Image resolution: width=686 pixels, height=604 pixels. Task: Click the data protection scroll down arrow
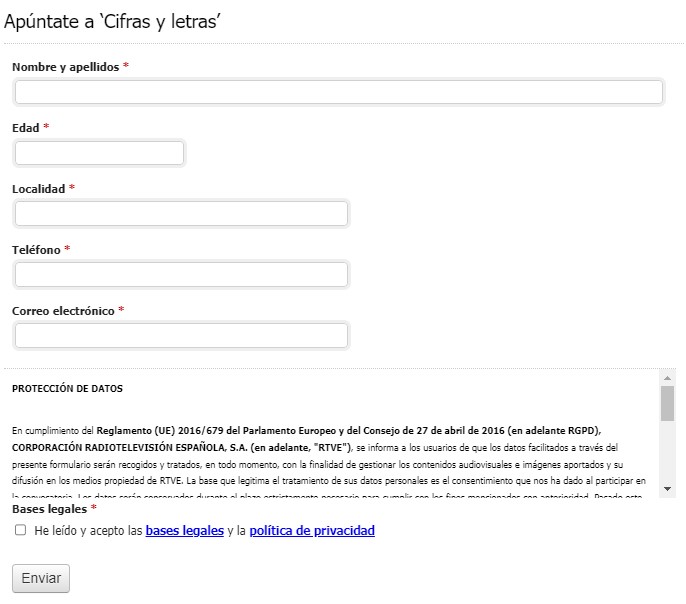click(667, 488)
